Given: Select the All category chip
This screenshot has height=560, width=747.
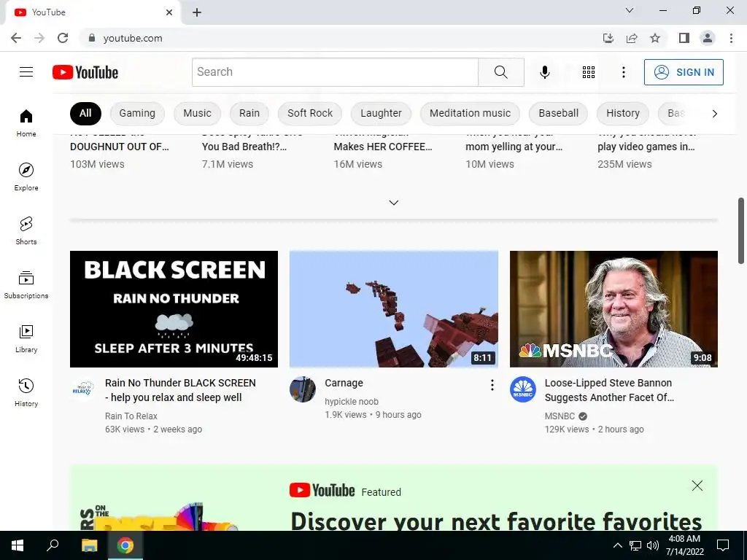Looking at the screenshot, I should point(85,113).
